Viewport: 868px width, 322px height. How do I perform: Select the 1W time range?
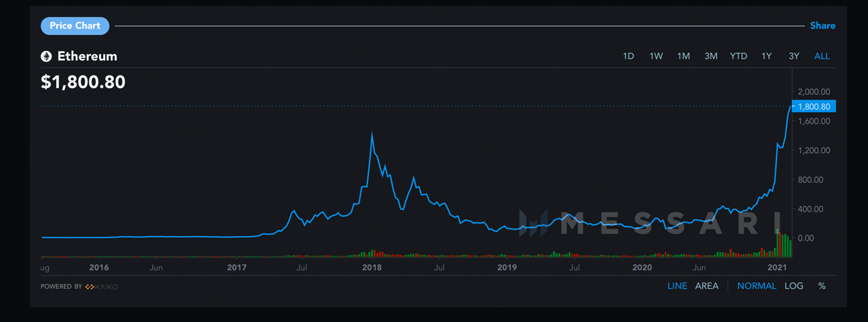pyautogui.click(x=656, y=56)
